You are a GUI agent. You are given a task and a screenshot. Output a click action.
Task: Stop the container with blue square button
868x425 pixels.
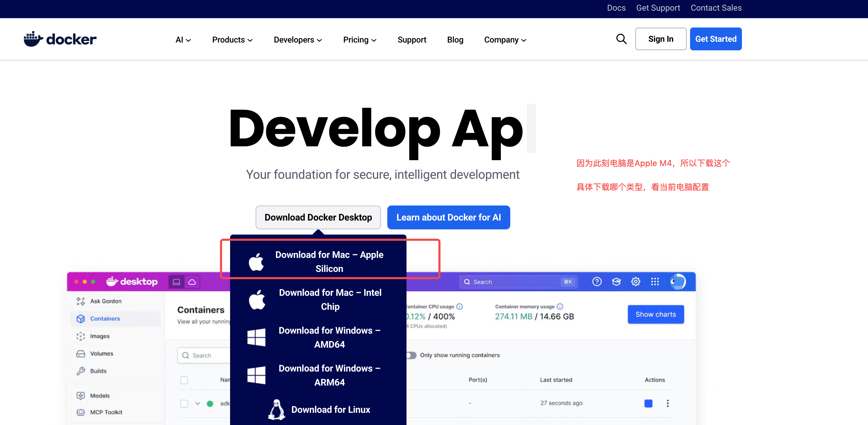tap(648, 403)
